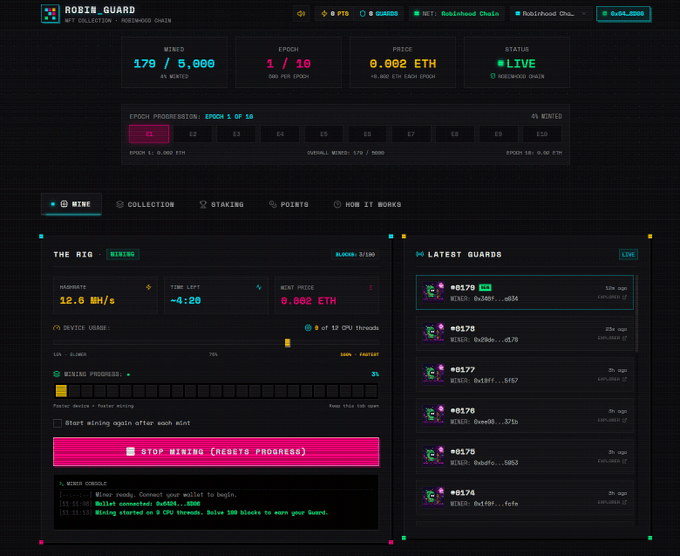Viewport: 680px width, 556px height.
Task: Click the PRICE 0.002 ETH stat card
Action: (x=402, y=62)
